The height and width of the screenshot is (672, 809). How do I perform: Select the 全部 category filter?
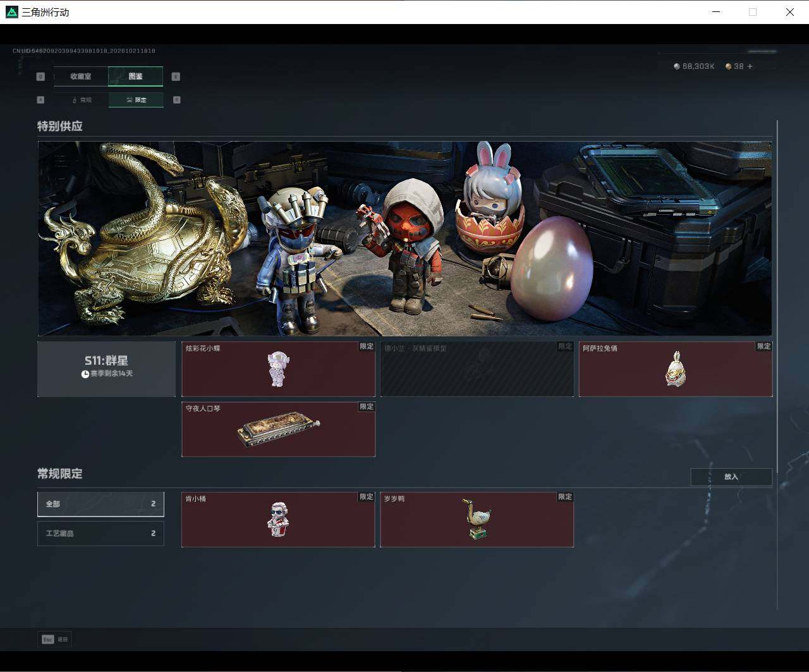[100, 504]
